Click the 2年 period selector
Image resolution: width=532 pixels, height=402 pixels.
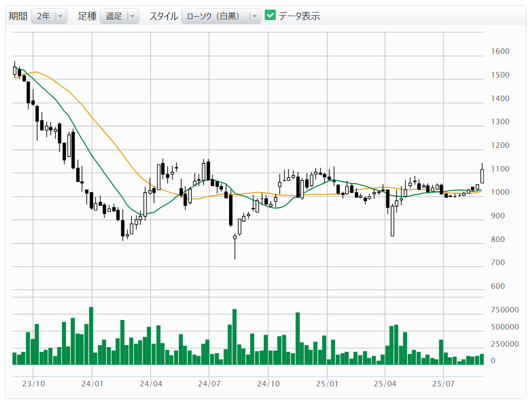[x=43, y=16]
